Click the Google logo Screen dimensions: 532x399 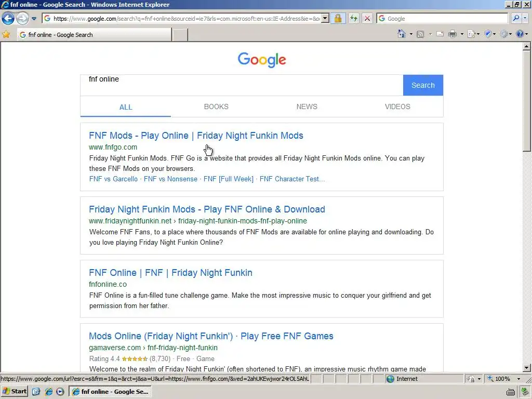(262, 60)
